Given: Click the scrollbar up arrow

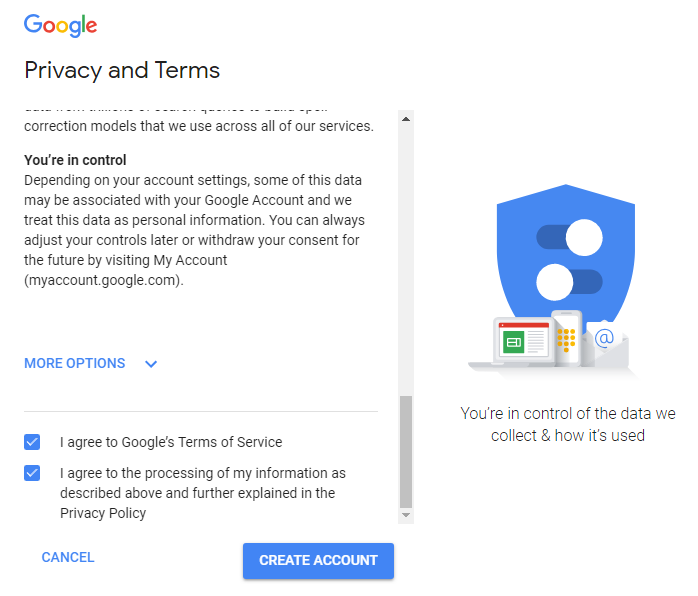Looking at the screenshot, I should (406, 119).
